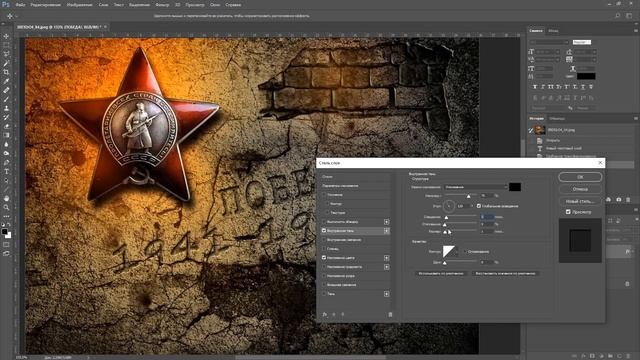
Task: Uncheck the Внутренняя тень effect checkbox
Action: [324, 231]
